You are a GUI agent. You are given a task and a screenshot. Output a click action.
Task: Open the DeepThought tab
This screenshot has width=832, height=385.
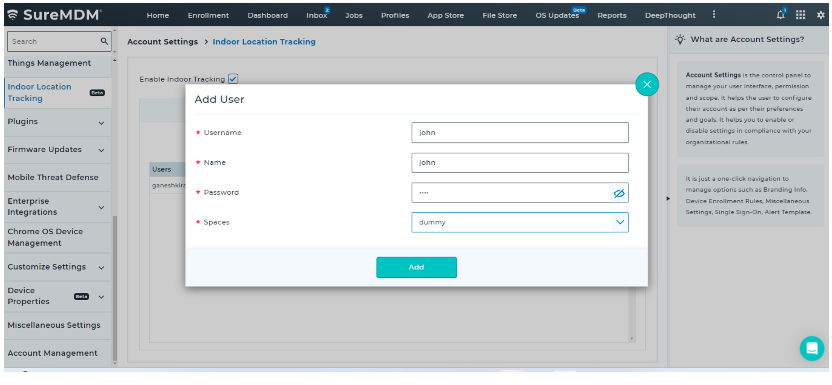coord(670,15)
